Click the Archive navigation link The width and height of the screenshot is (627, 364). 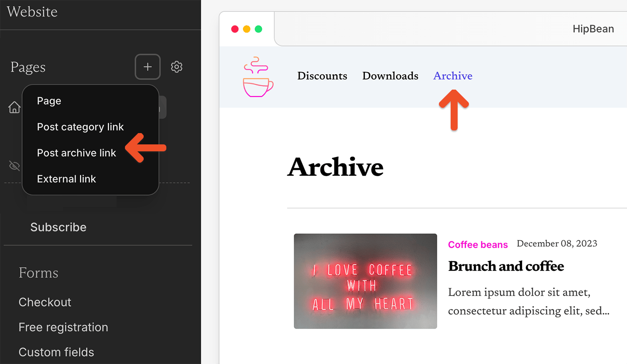[453, 76]
